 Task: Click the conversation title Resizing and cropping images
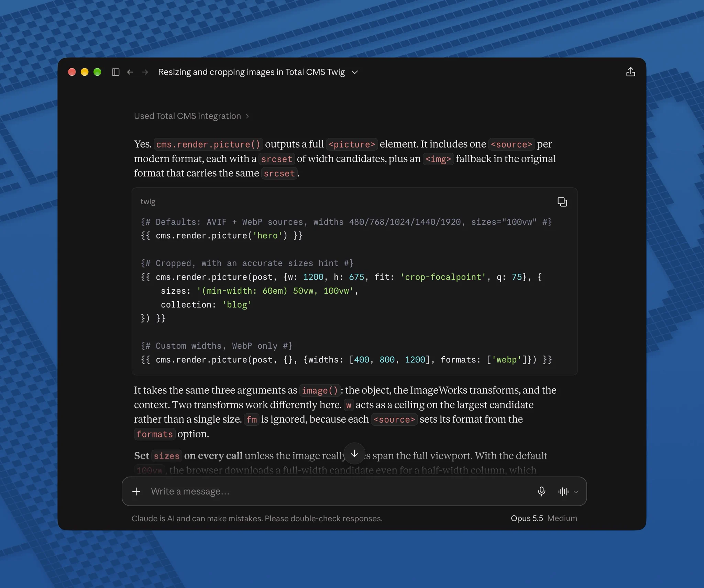click(x=251, y=72)
